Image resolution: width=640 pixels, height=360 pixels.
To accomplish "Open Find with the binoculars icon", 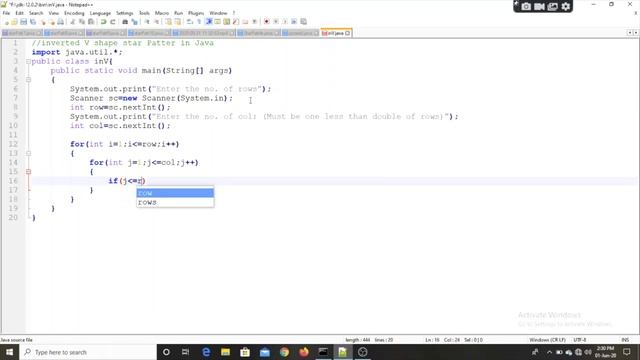I will tap(125, 22).
